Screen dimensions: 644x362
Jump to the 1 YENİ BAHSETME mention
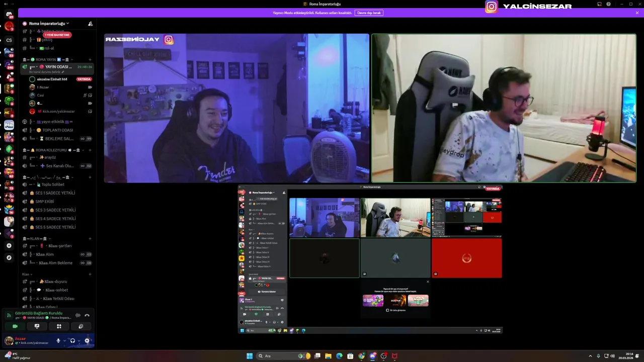(57, 35)
